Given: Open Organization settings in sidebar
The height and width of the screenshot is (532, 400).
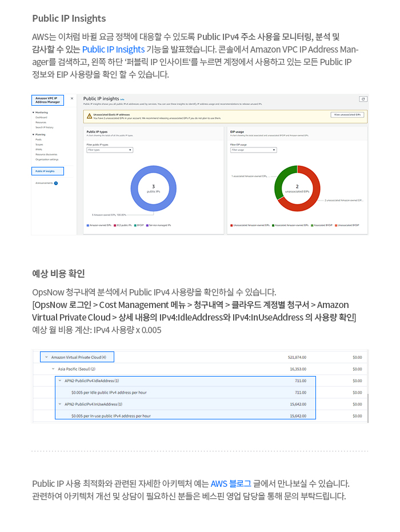Looking at the screenshot, I should click(x=47, y=159).
